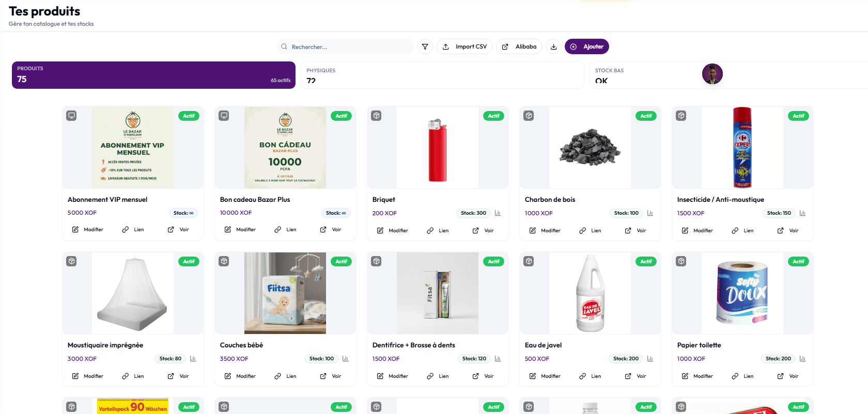Focus the Rechercher search field
868x414 pixels.
point(345,46)
